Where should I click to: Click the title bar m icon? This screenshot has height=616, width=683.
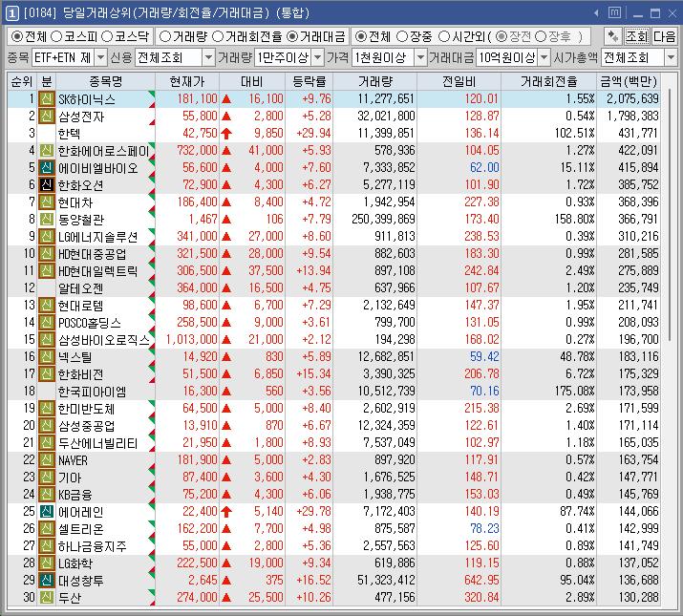(614, 13)
